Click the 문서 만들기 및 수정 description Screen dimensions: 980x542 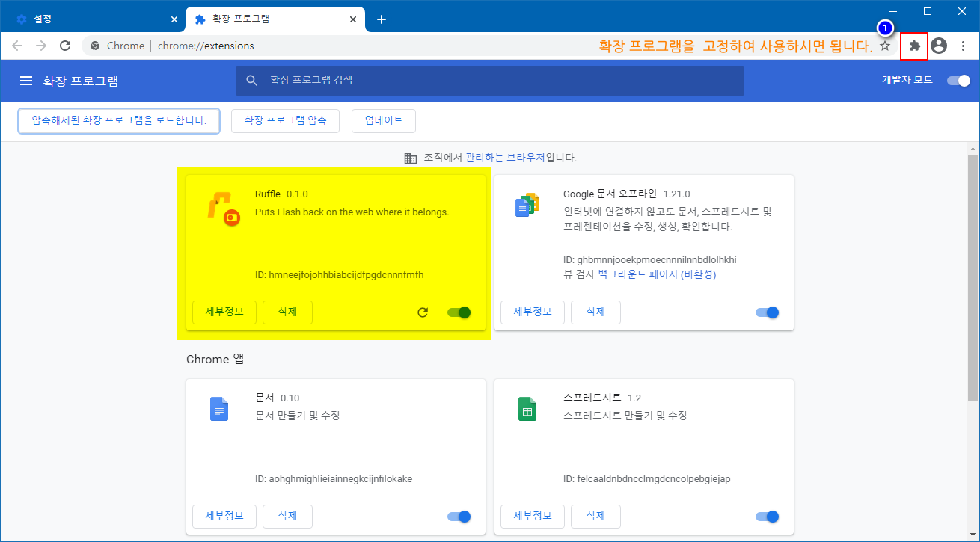[298, 416]
